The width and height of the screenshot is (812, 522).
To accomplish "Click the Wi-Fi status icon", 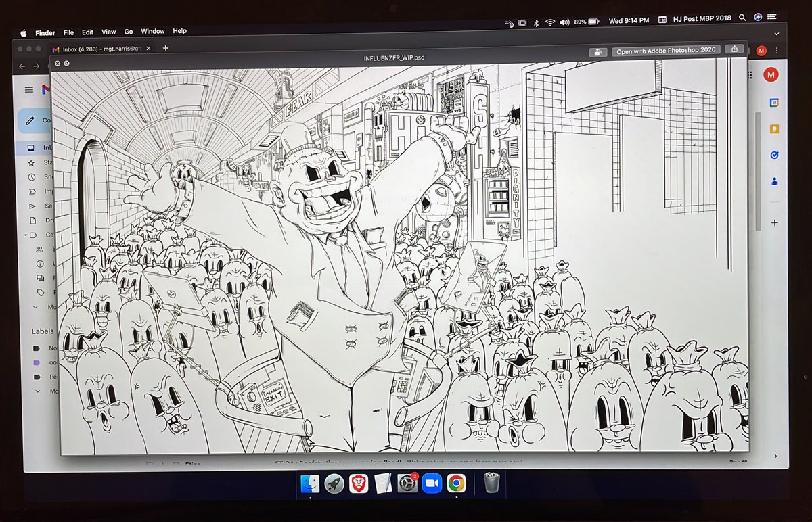I will pyautogui.click(x=549, y=22).
